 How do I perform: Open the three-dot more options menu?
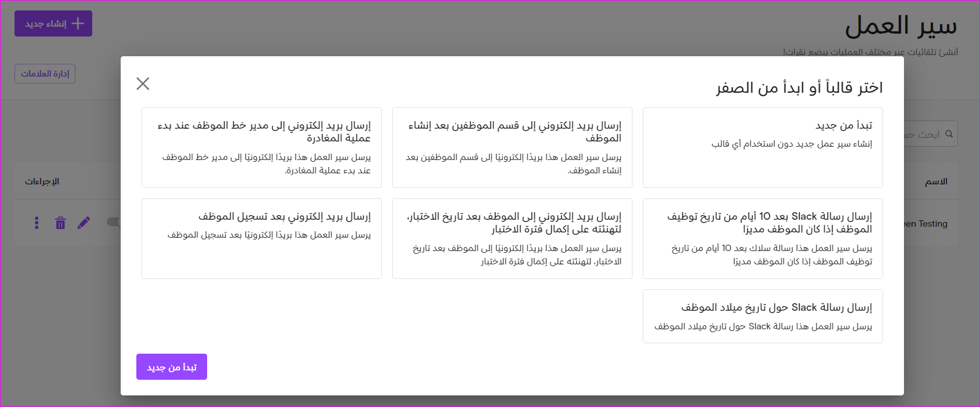[x=37, y=223]
